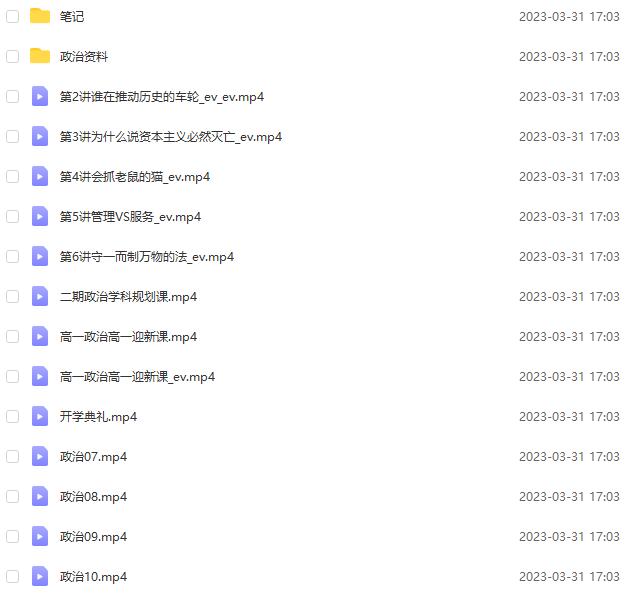Check the box next to 笔记 folder
This screenshot has width=635, height=607.
pos(13,17)
